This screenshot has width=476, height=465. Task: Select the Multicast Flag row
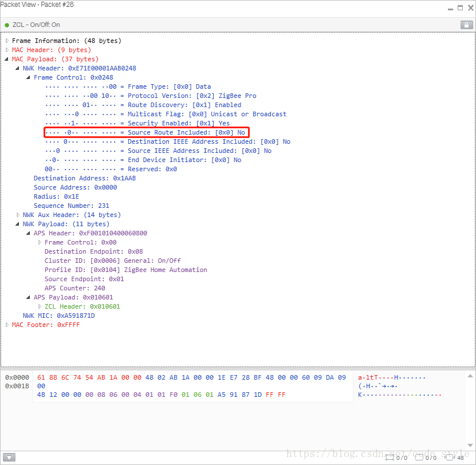point(166,114)
